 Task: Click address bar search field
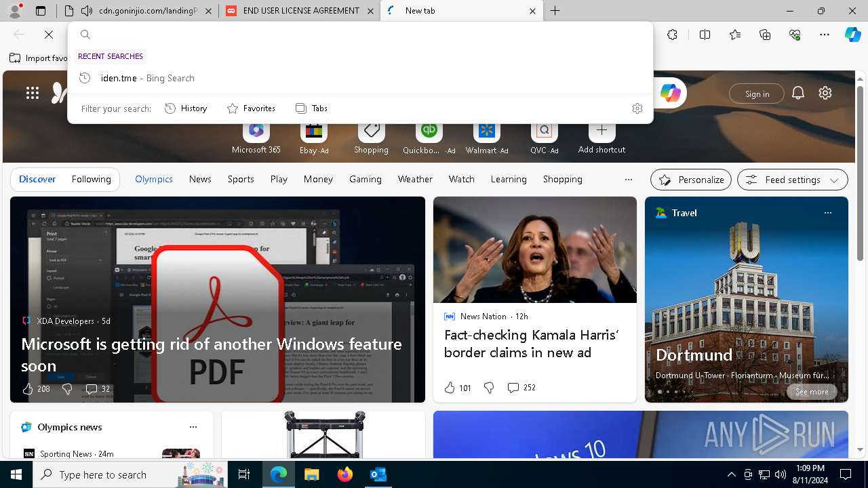360,35
